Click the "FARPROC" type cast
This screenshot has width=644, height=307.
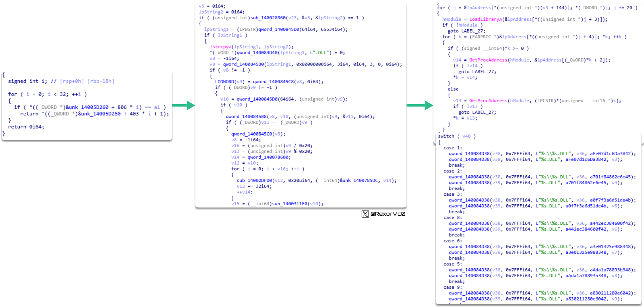click(x=481, y=37)
